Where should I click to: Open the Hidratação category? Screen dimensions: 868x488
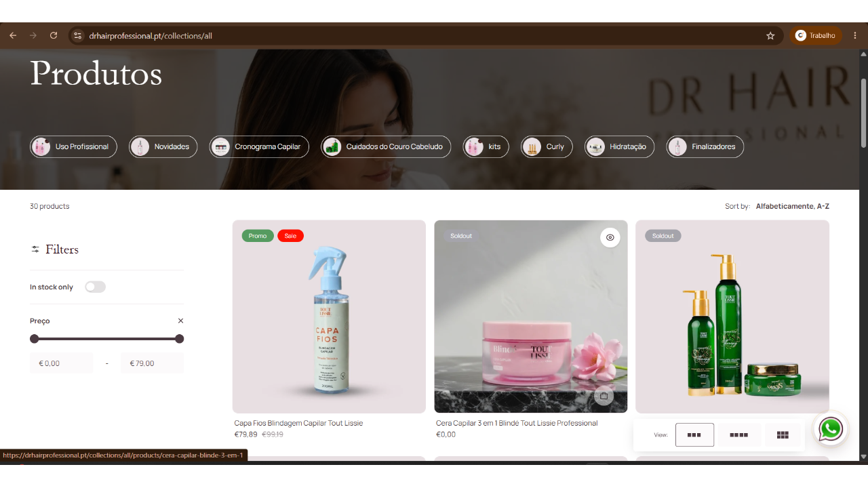click(619, 146)
